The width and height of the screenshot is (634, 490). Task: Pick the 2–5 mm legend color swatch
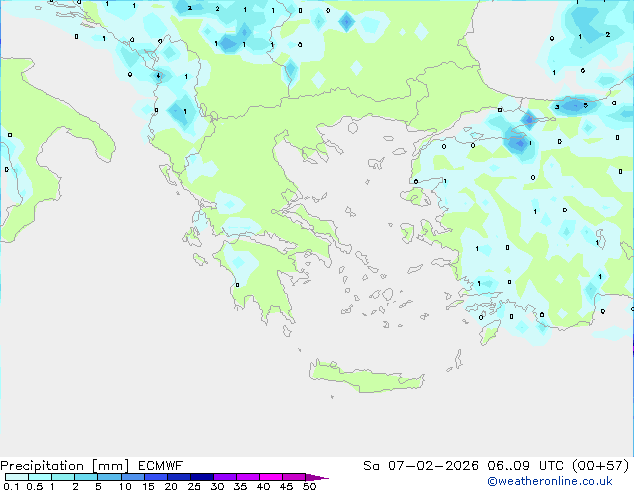(86, 477)
